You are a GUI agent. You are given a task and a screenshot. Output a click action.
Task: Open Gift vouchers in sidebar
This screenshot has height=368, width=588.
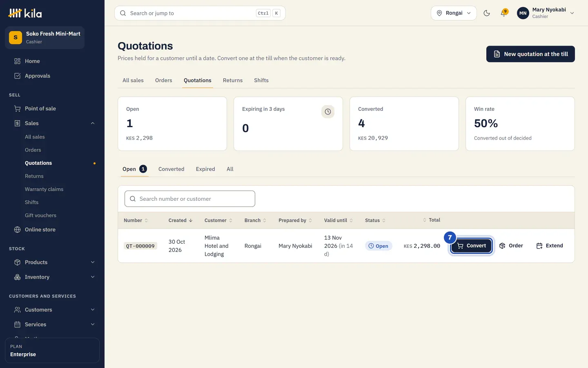click(x=40, y=215)
